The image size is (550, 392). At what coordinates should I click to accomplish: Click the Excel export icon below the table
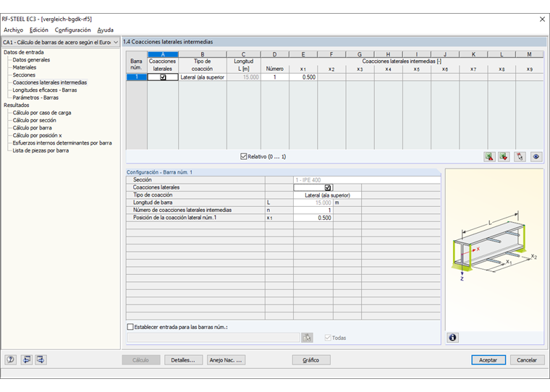click(489, 157)
